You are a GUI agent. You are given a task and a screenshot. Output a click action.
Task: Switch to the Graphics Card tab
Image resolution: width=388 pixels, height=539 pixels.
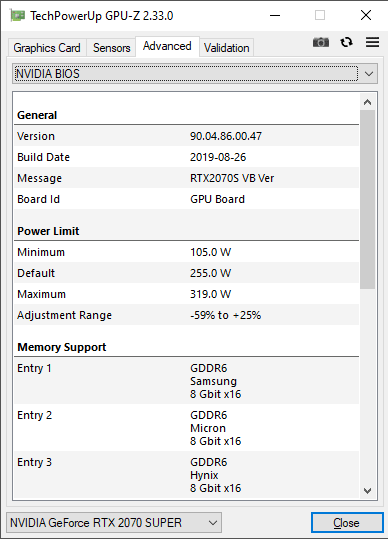(47, 48)
